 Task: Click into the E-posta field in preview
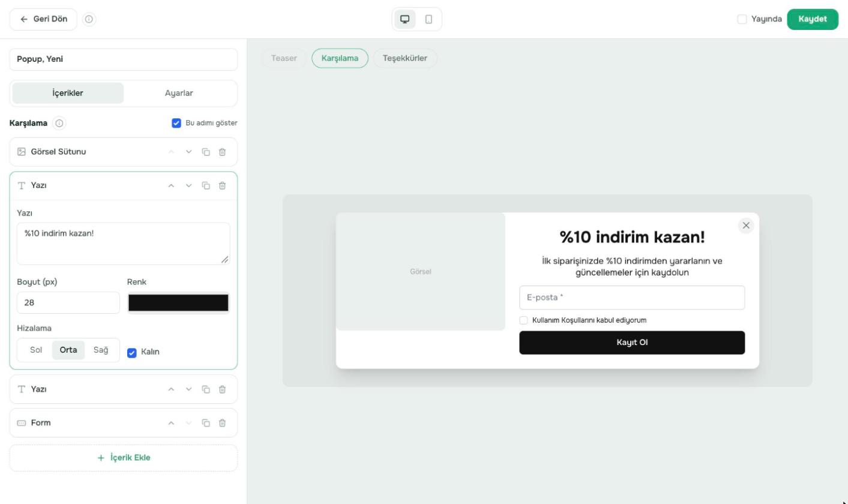tap(632, 298)
